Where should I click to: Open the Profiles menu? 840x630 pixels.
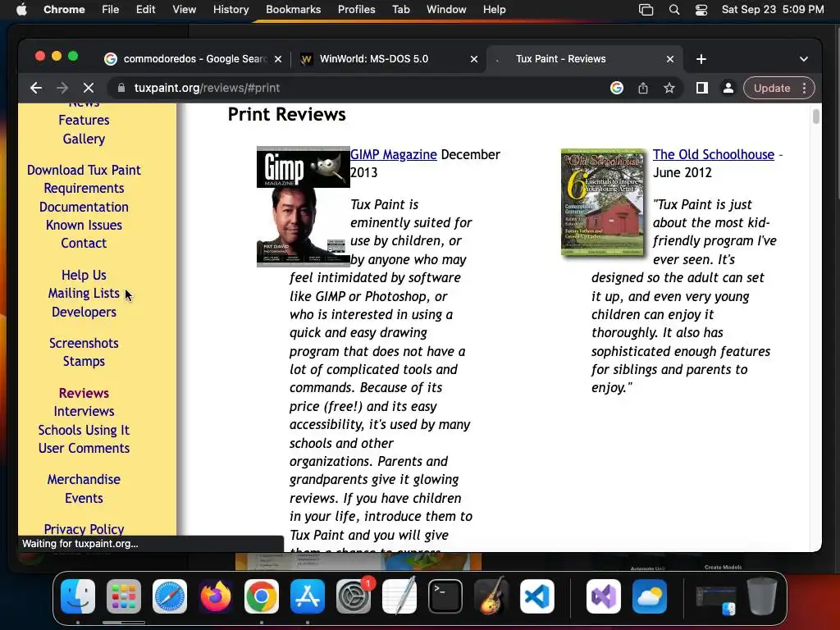pos(356,10)
